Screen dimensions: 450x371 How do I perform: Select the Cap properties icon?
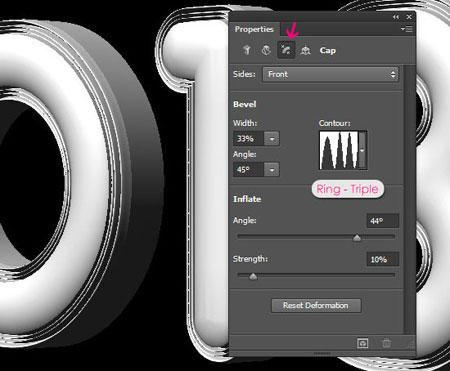(x=286, y=50)
